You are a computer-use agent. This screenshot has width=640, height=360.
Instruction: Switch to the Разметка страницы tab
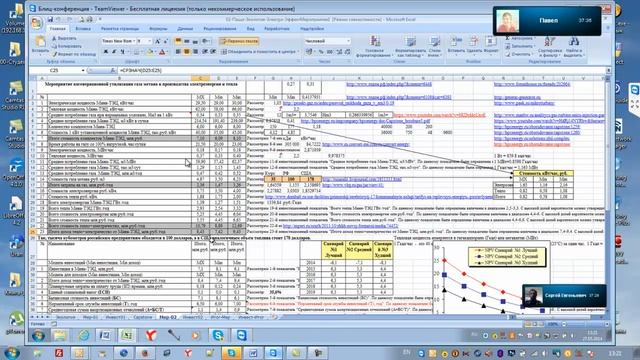tap(120, 29)
